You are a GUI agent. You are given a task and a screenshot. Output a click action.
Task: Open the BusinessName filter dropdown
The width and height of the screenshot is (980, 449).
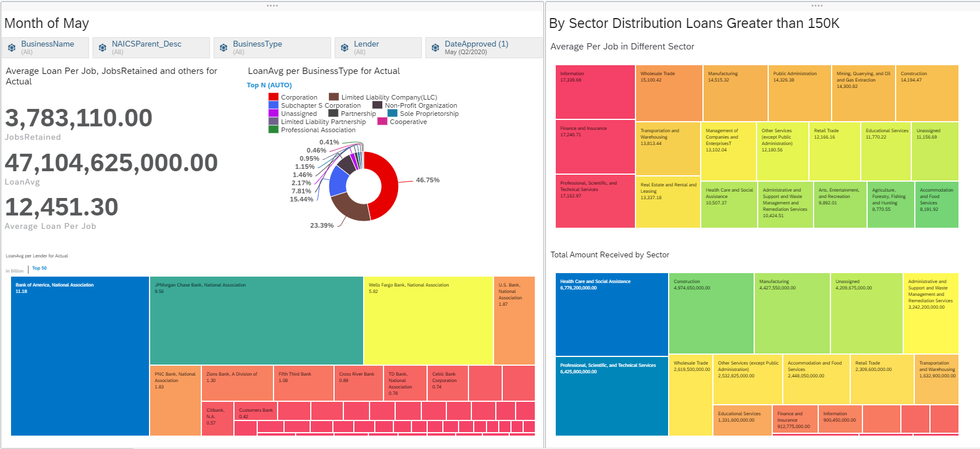coord(45,48)
